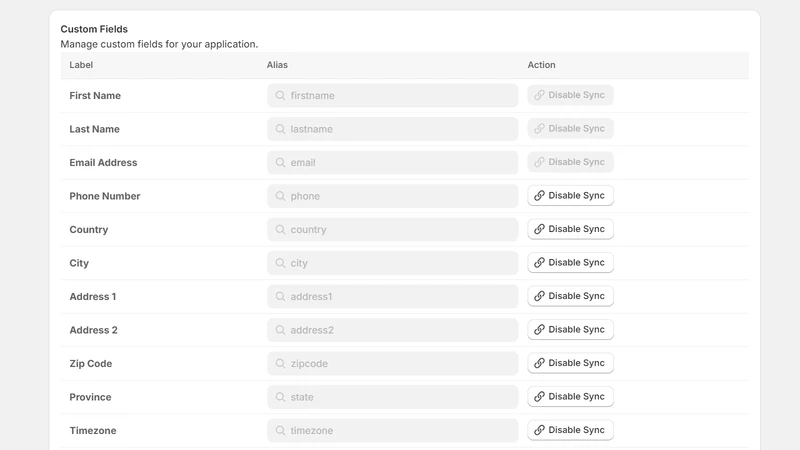Focus the country alias input
This screenshot has width=800, height=450.
(392, 230)
